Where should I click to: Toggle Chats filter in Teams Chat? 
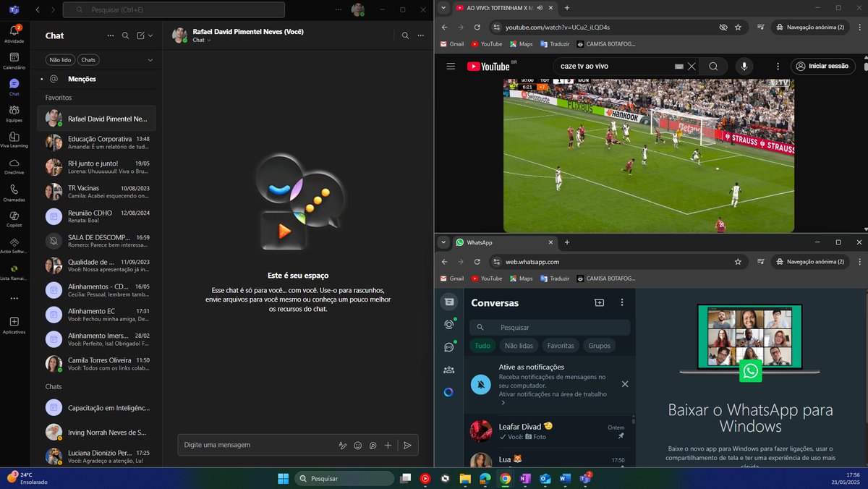coord(89,60)
